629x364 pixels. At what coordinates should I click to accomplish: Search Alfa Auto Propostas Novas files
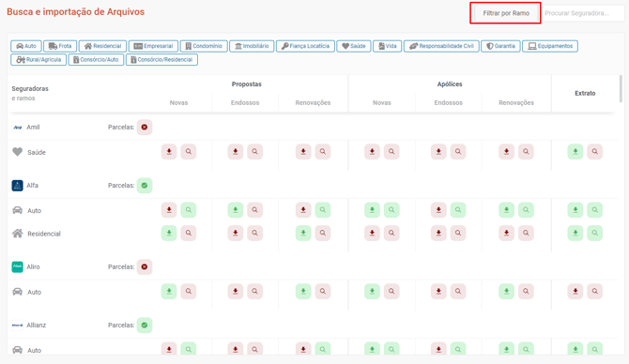(188, 210)
